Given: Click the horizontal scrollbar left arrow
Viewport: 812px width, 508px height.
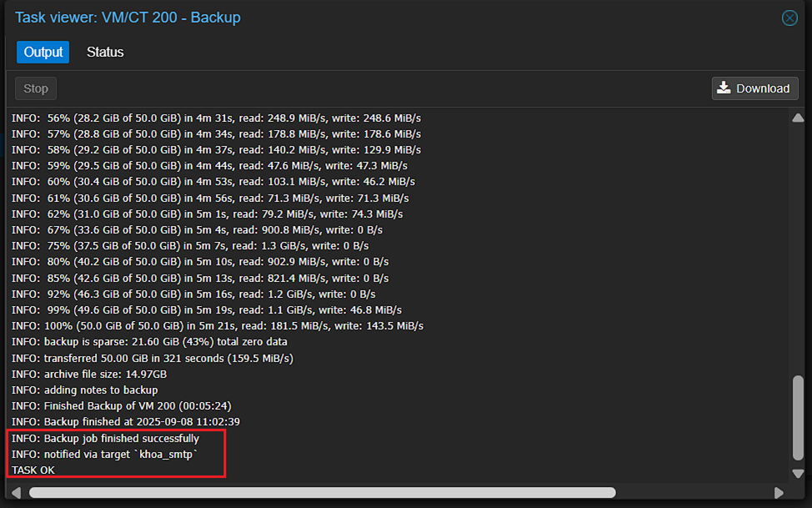Looking at the screenshot, I should (16, 493).
